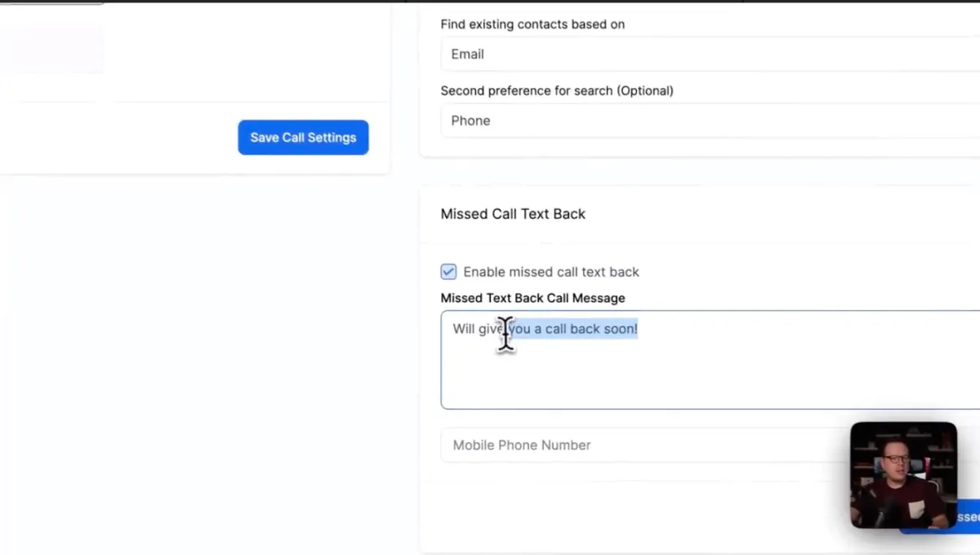Click the 'Find existing contacts based on' label

[x=532, y=24]
